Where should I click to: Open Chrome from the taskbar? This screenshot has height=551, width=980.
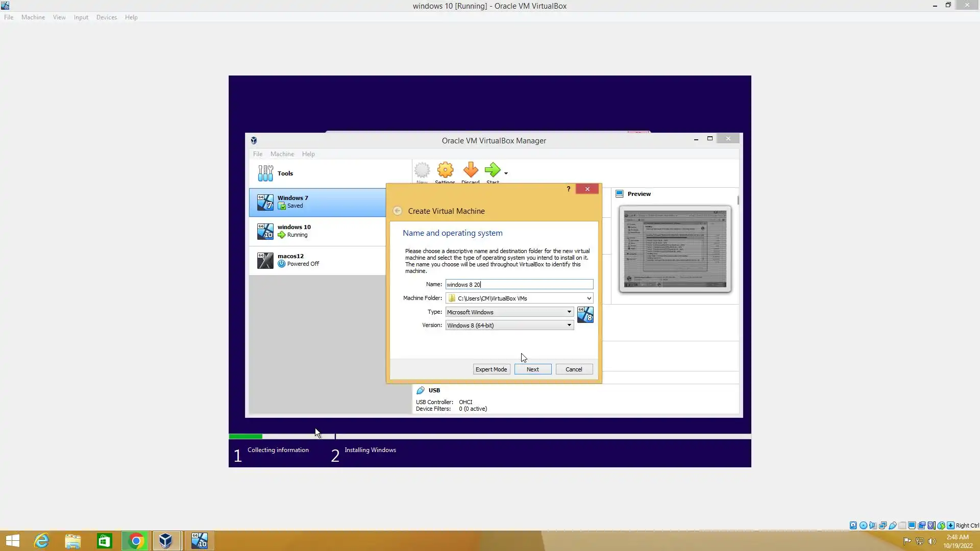136,541
